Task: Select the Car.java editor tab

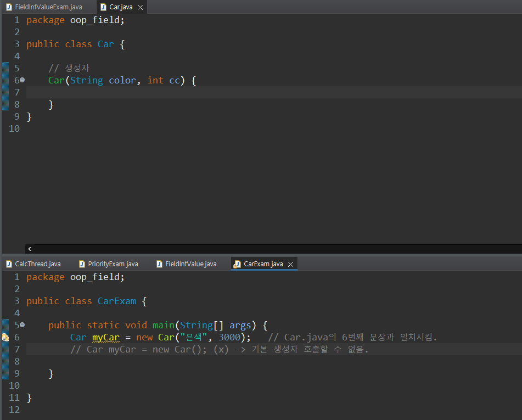Action: tap(121, 7)
